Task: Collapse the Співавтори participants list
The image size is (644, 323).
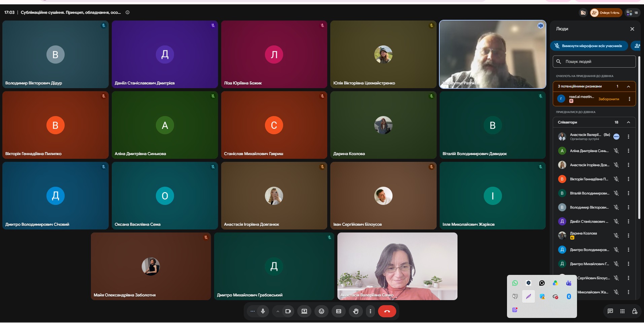Action: tap(629, 122)
